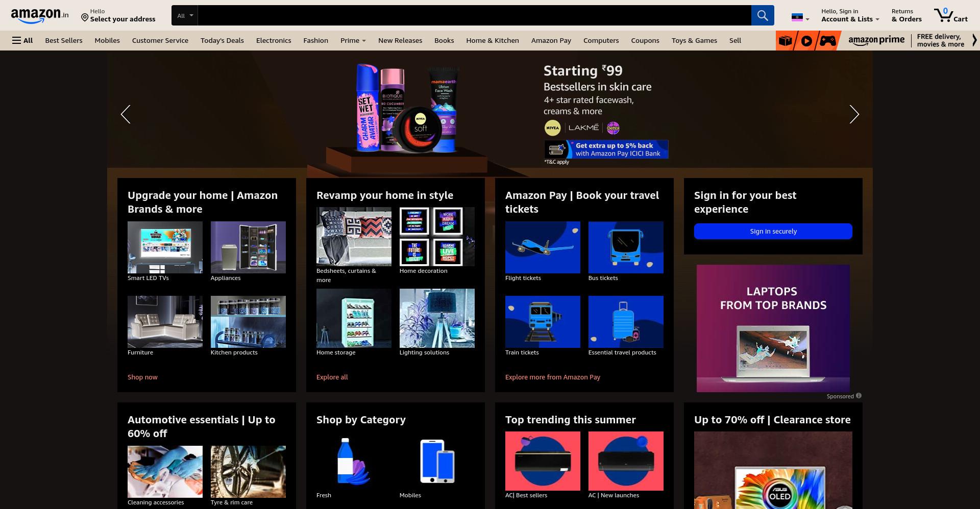Open Coupons nav item
The width and height of the screenshot is (980, 509).
[645, 40]
